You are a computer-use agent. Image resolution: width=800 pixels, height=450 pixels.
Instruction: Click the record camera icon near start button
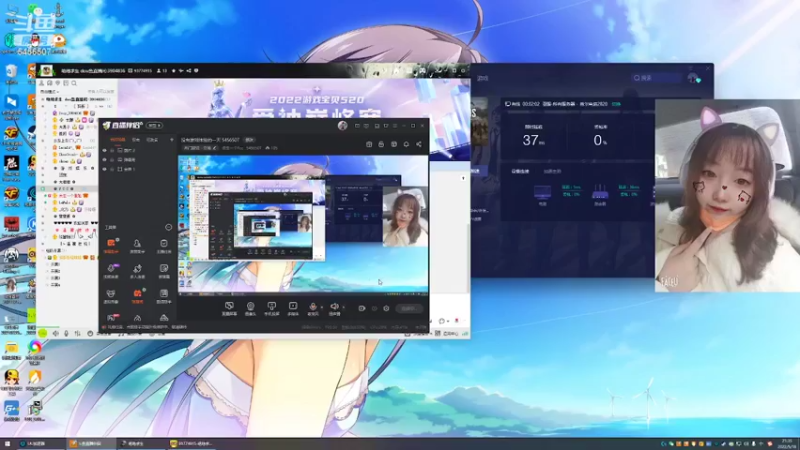click(x=362, y=308)
